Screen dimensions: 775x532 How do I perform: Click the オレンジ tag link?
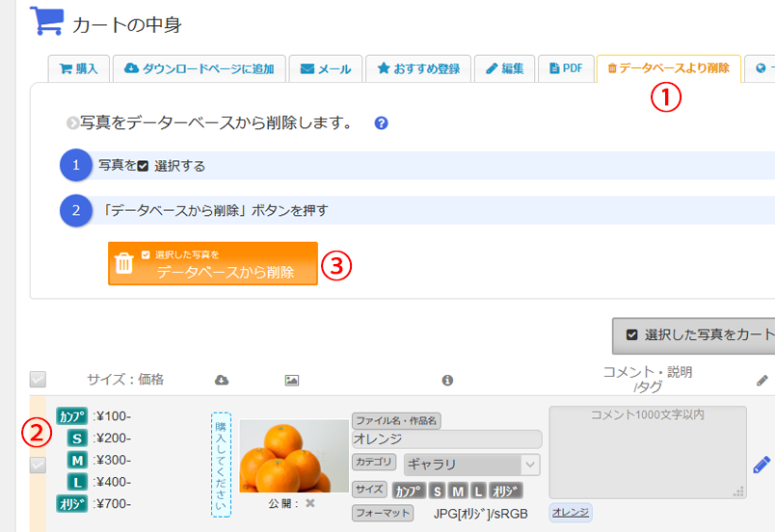[571, 512]
